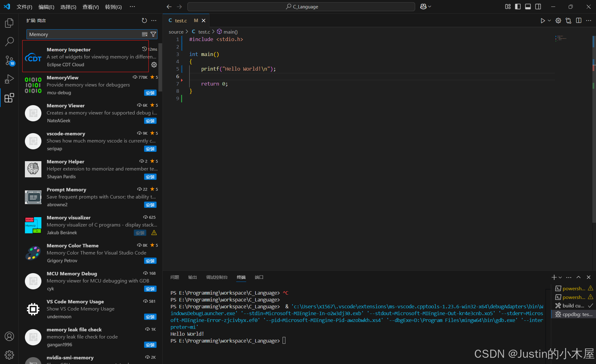
Task: Install the MCU Memory Debug extension
Action: click(x=150, y=289)
